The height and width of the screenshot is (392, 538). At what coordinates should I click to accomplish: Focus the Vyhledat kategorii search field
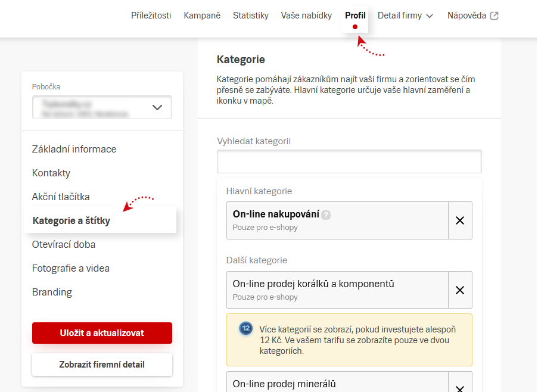coord(349,161)
